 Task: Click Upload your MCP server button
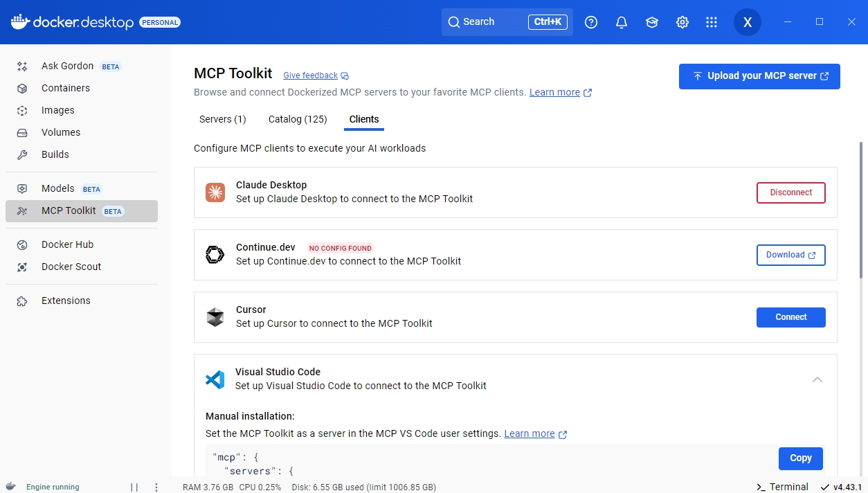point(759,76)
